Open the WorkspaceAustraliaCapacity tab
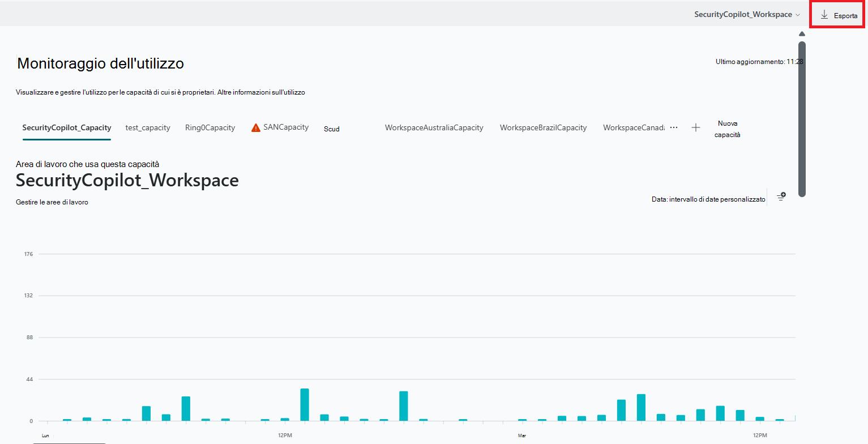The width and height of the screenshot is (868, 444). pos(434,127)
